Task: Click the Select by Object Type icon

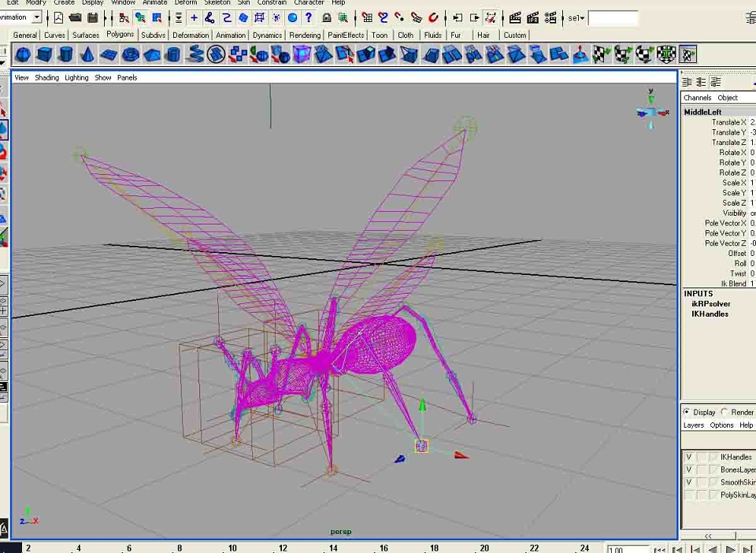Action: [140, 18]
